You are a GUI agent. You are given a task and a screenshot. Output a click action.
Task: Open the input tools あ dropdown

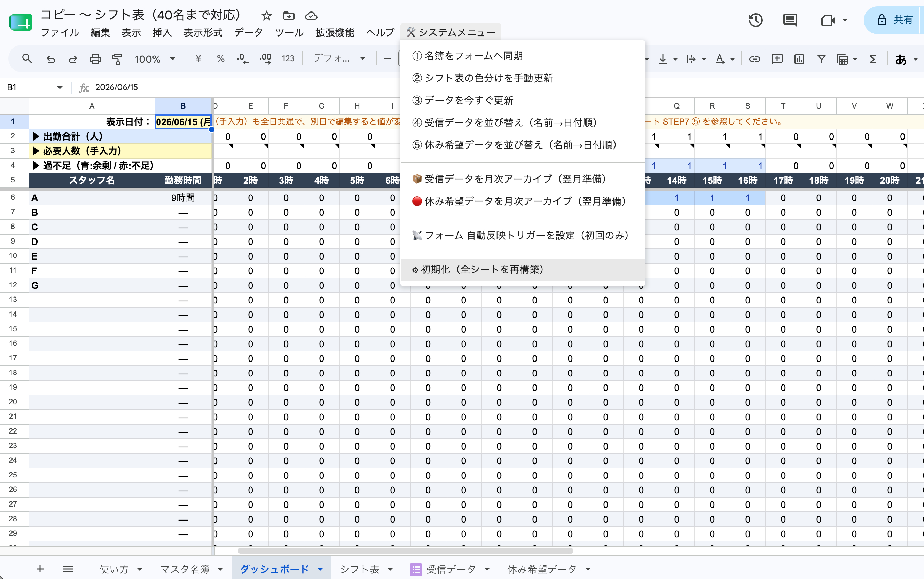[906, 59]
